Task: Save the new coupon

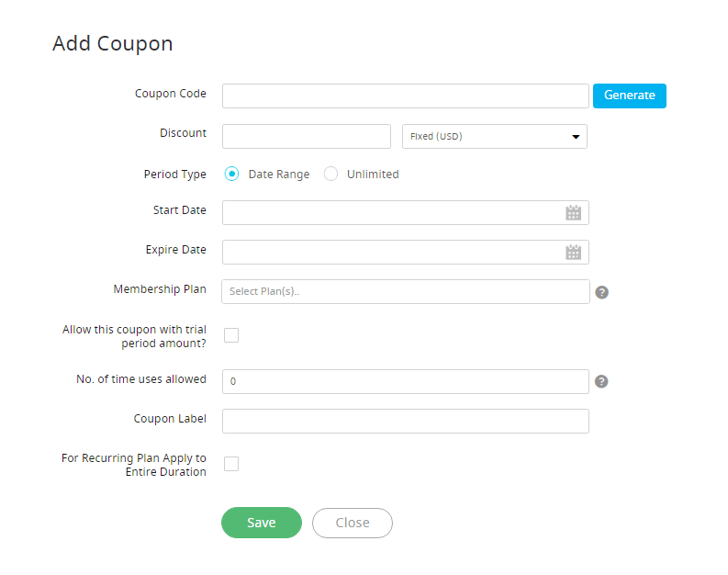Action: [x=262, y=523]
